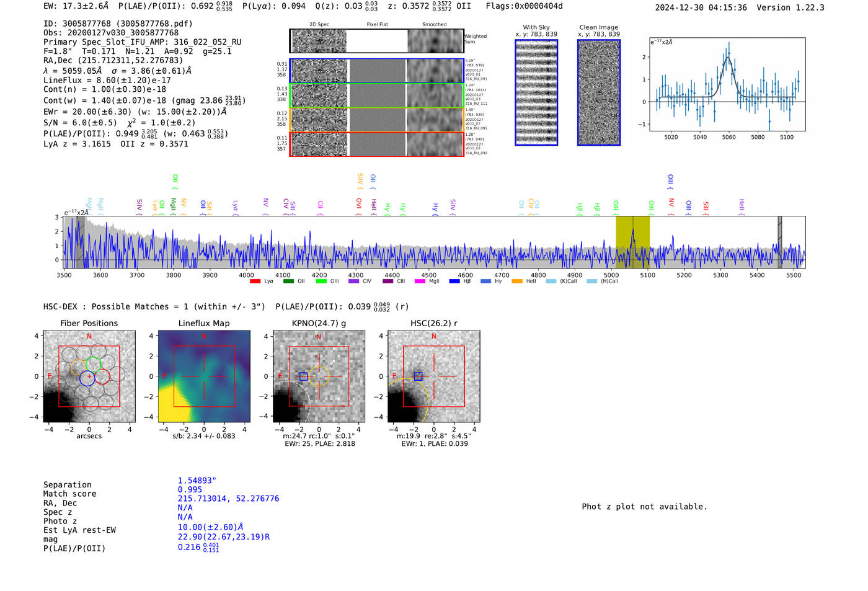The width and height of the screenshot is (868, 591).
Task: Select the green-outlined 2D spectrum row
Action: click(377, 96)
